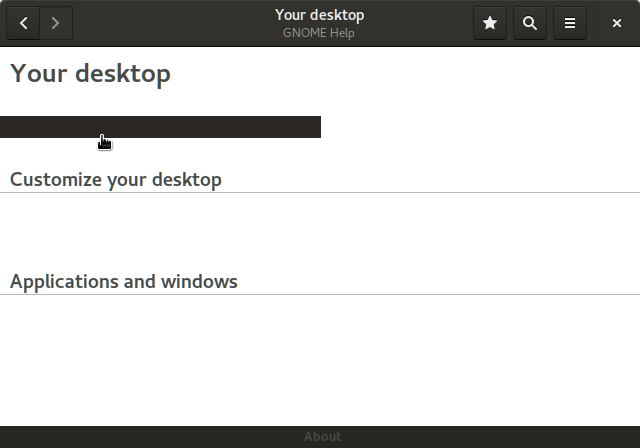This screenshot has width=640, height=448.
Task: Open the About link in the footer
Action: (322, 437)
